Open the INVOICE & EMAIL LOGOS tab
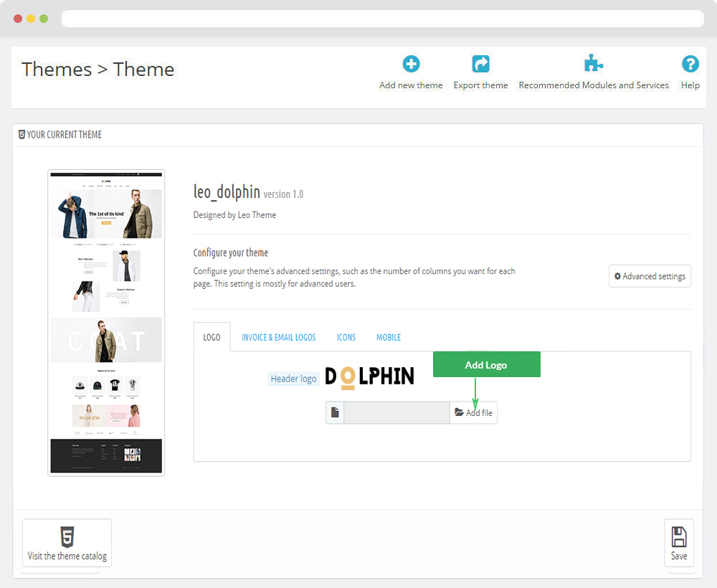This screenshot has height=588, width=717. coord(278,337)
